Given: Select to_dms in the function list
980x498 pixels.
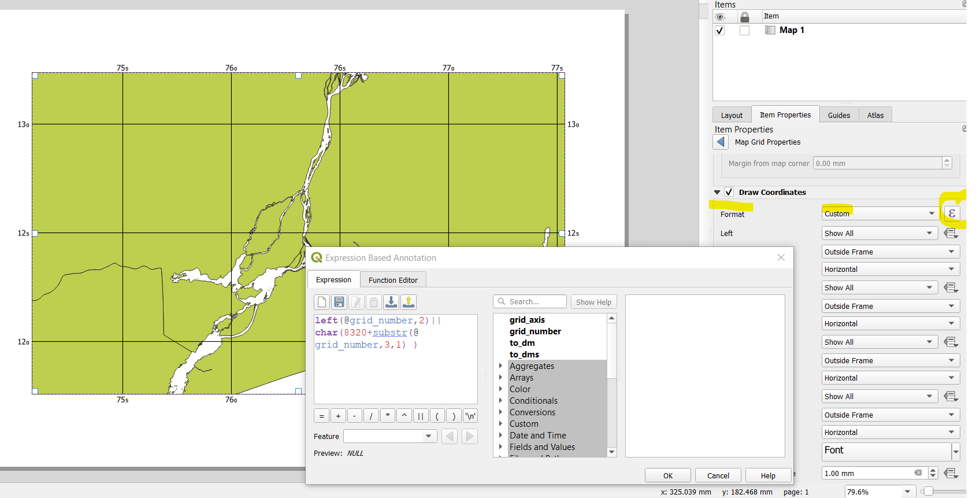Looking at the screenshot, I should coord(524,355).
